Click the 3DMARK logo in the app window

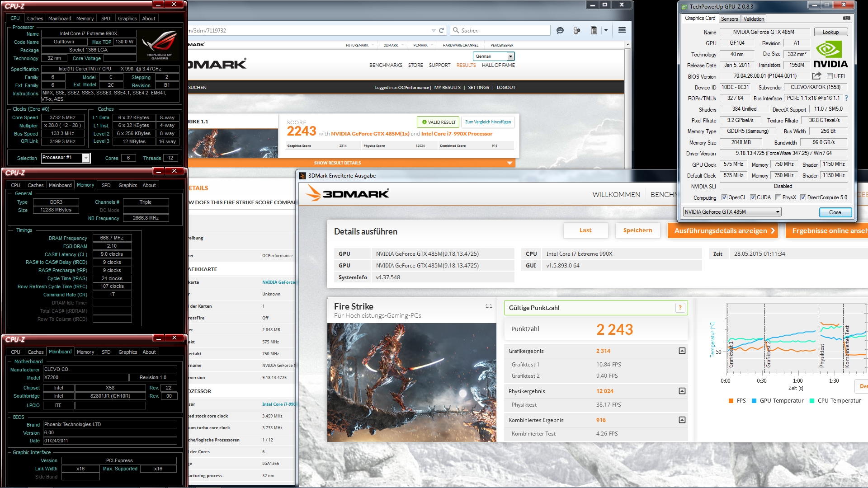click(x=347, y=194)
